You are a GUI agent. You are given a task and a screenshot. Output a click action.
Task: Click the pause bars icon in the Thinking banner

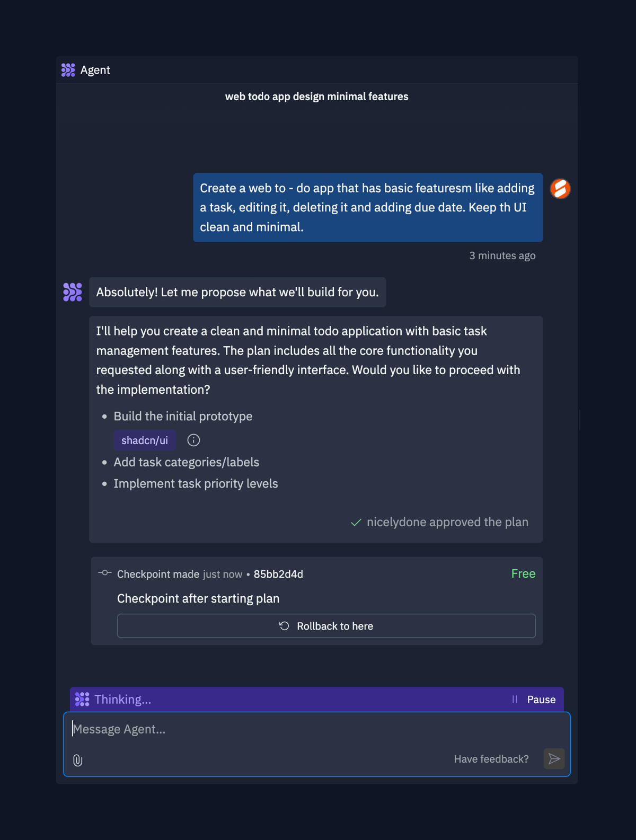pos(515,699)
